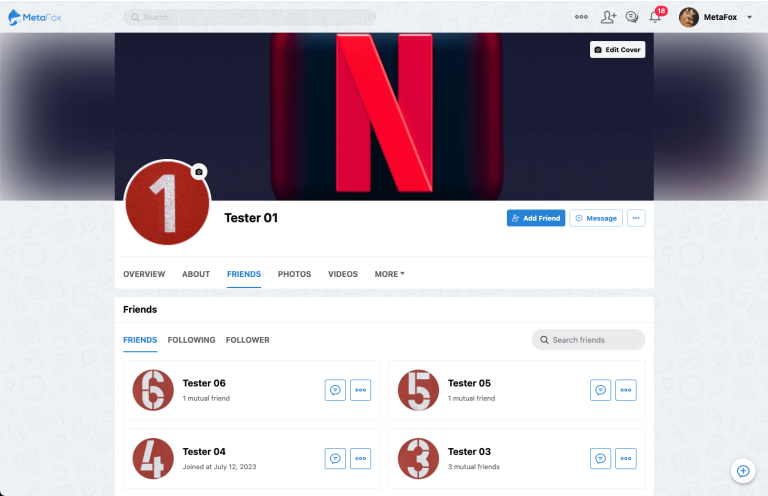Expand the MORE profile tab dropdown
The image size is (768, 496).
coord(389,274)
